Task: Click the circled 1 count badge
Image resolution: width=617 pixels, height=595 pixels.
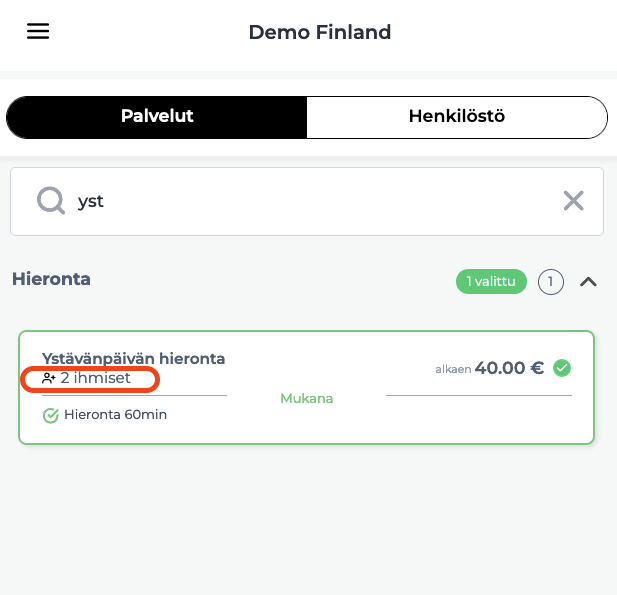Action: (x=550, y=282)
